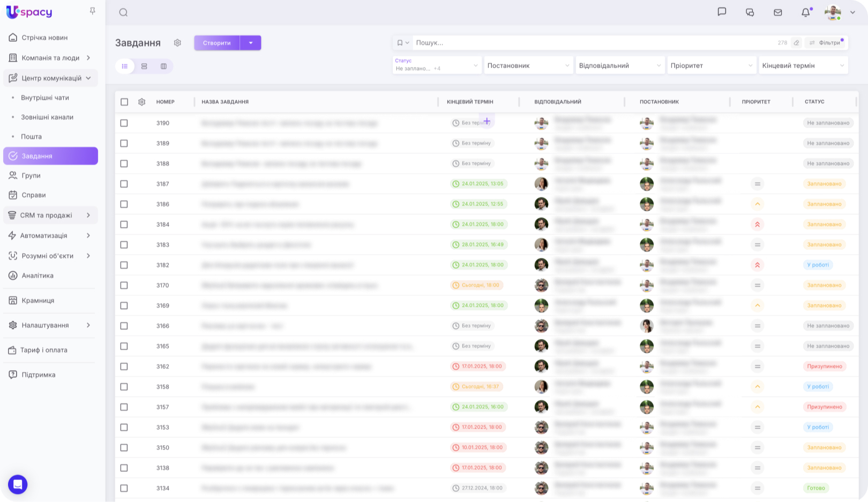Click the Створити button
This screenshot has height=502, width=868.
[217, 43]
